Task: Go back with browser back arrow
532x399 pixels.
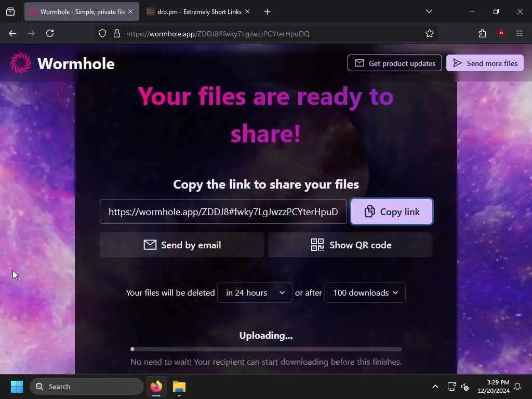Action: click(12, 33)
